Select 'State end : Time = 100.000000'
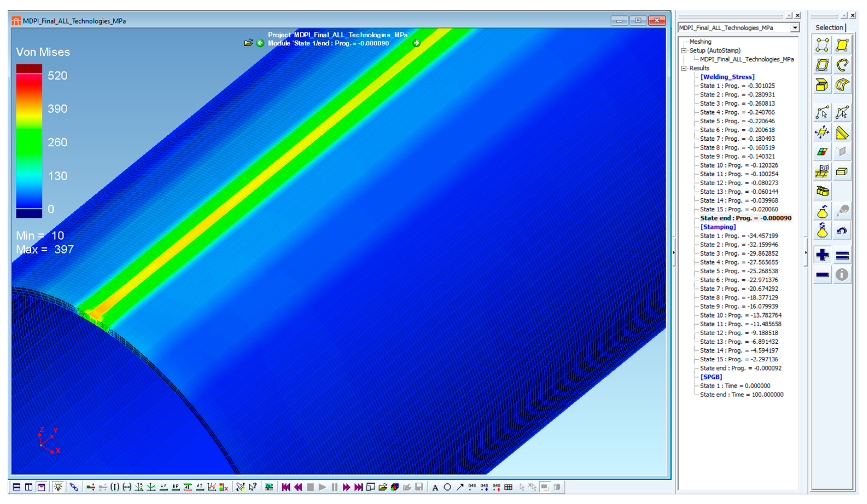The image size is (867, 504). pyautogui.click(x=742, y=395)
